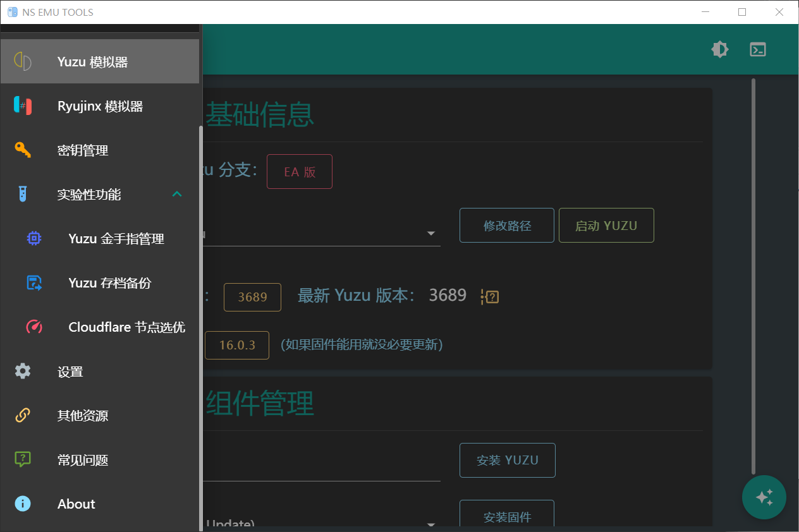Click the 其他资源 chain link icon

pyautogui.click(x=23, y=415)
